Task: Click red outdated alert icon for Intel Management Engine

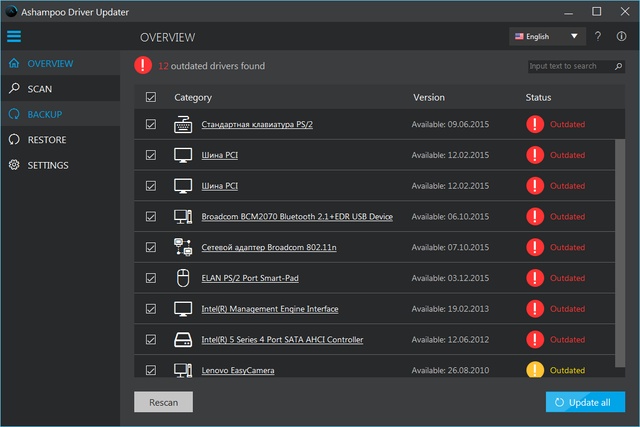Action: [536, 309]
